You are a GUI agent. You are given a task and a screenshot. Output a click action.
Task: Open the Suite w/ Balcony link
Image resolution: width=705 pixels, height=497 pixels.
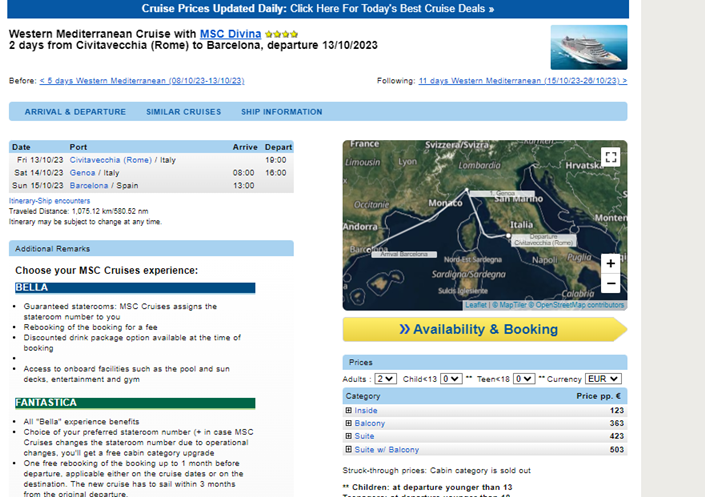click(387, 449)
